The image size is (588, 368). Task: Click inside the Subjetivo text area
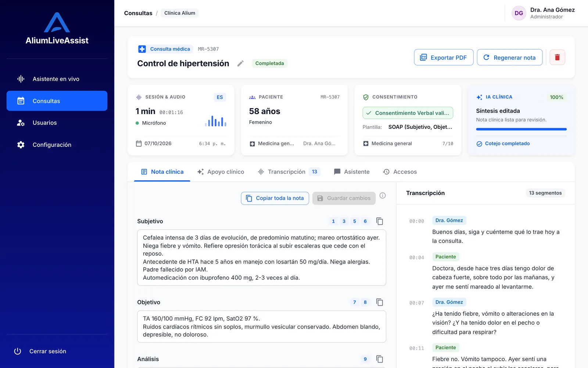click(262, 258)
